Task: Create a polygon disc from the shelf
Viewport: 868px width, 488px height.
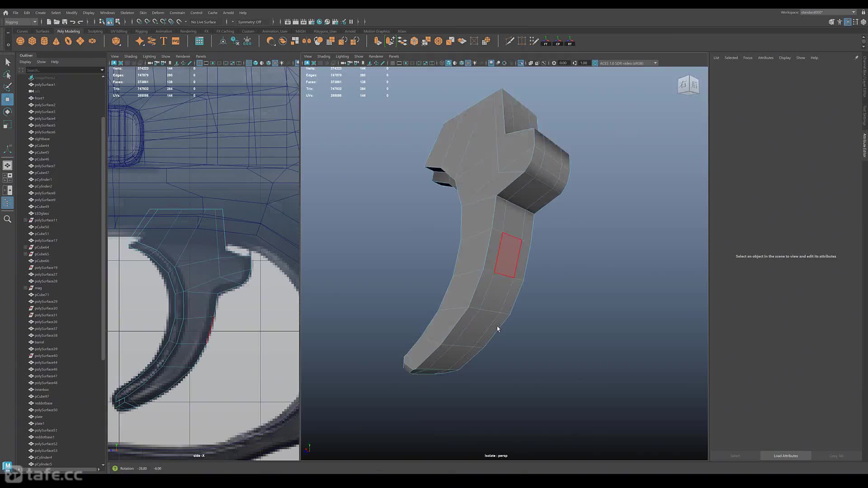Action: 92,41
